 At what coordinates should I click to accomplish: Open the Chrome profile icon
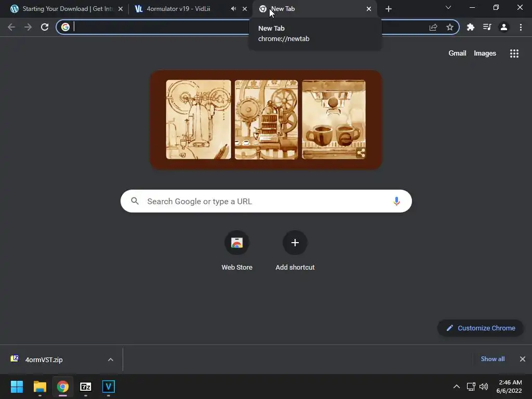pos(504,27)
